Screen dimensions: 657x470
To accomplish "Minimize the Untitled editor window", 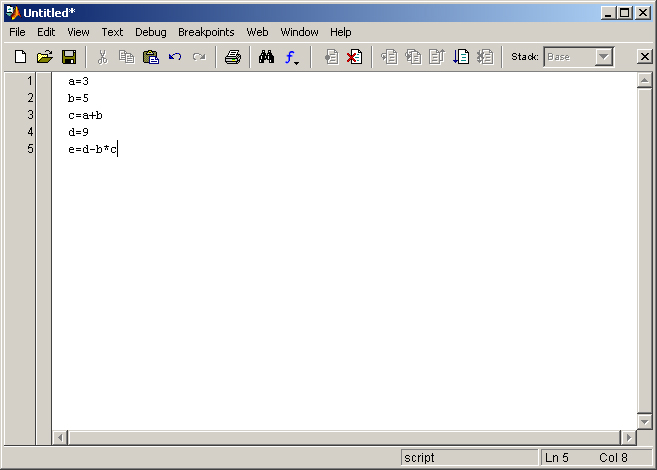I will [608, 13].
